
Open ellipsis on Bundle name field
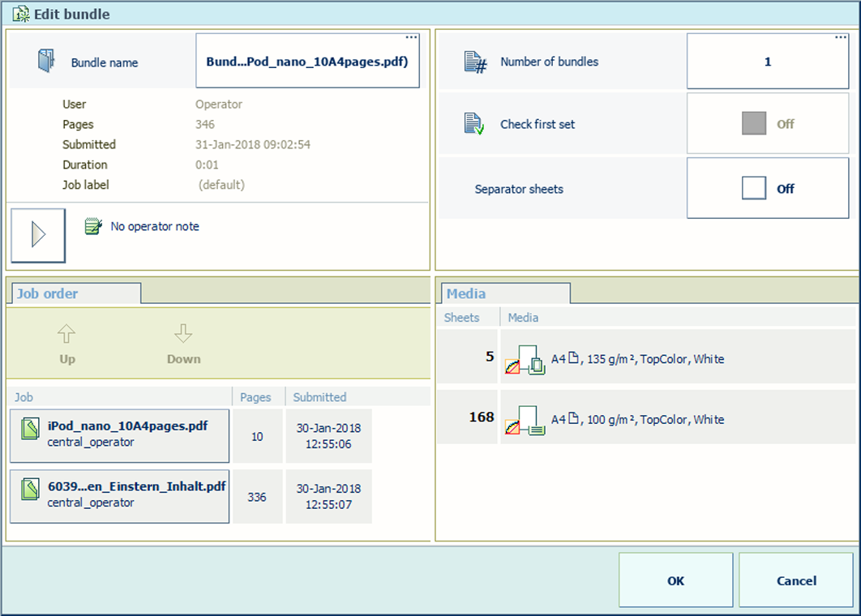411,38
